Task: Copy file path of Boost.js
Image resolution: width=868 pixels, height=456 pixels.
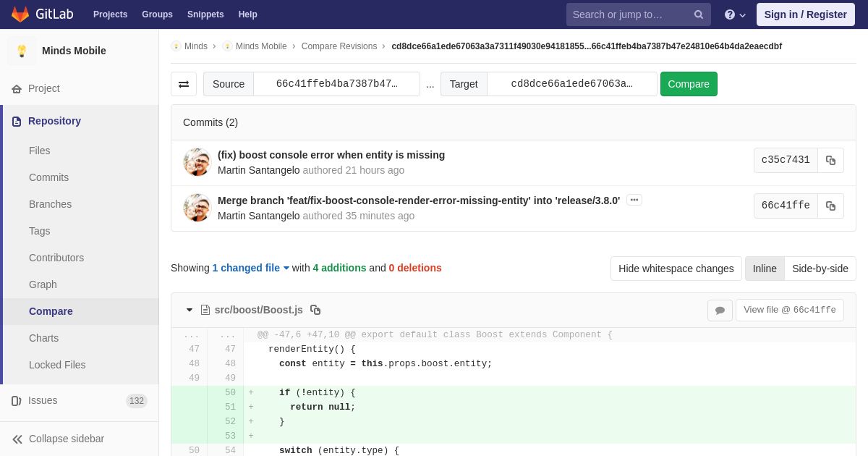Action: tap(315, 310)
